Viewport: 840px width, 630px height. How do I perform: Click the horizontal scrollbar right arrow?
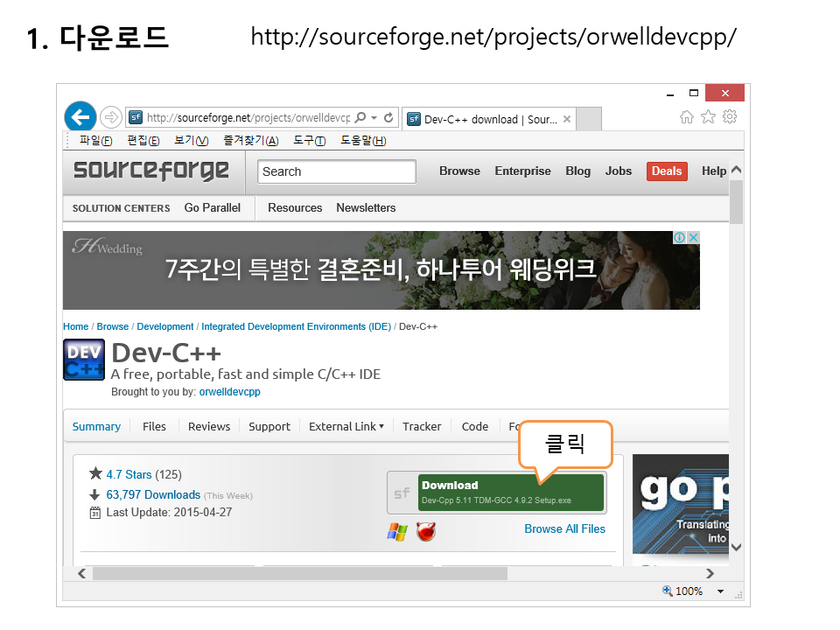click(710, 574)
